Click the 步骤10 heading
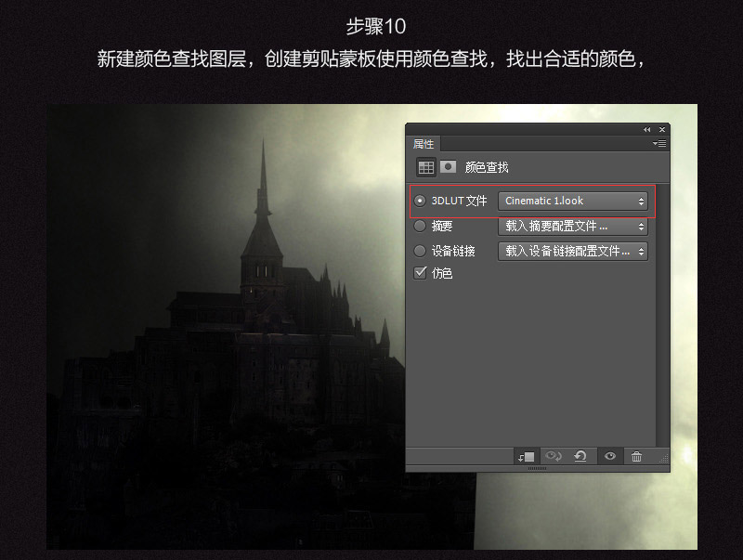This screenshot has height=560, width=743. 376,27
